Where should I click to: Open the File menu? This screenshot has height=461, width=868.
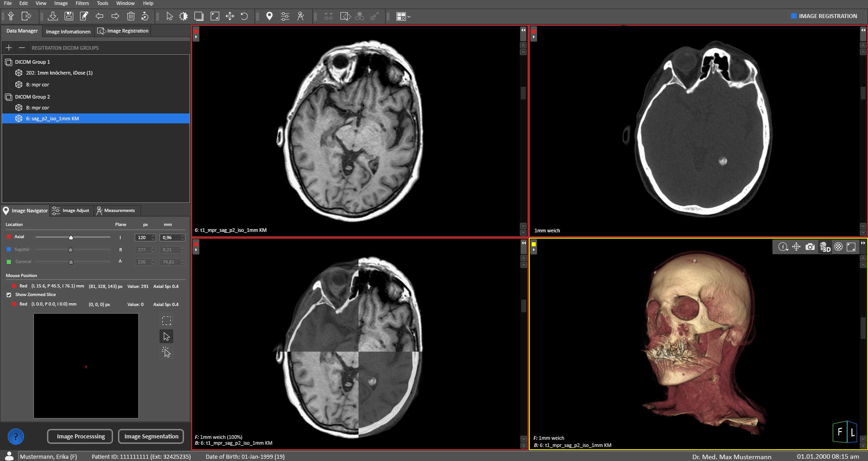[8, 3]
